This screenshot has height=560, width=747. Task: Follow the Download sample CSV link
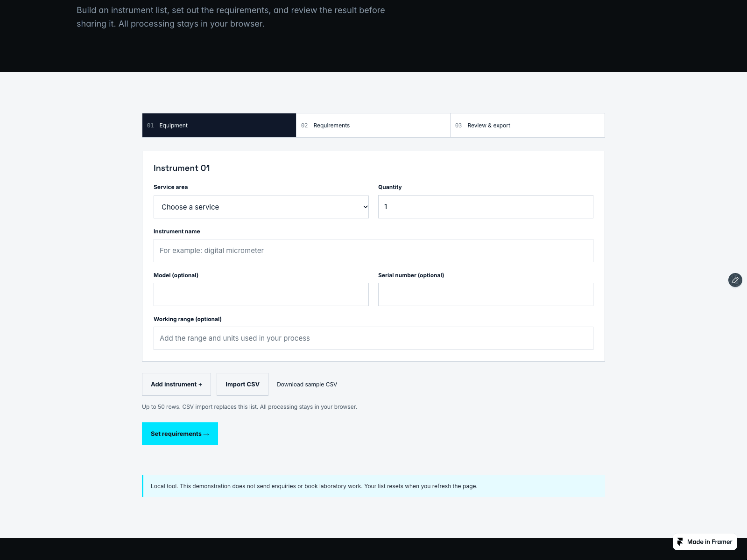307,385
